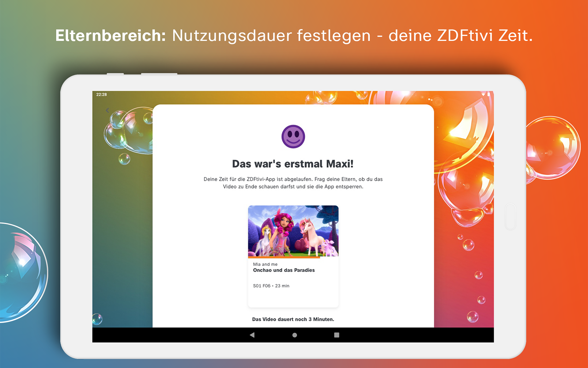Viewport: 588px width, 368px height.
Task: Tap the Wi-Fi icon in status bar
Action: [483, 94]
